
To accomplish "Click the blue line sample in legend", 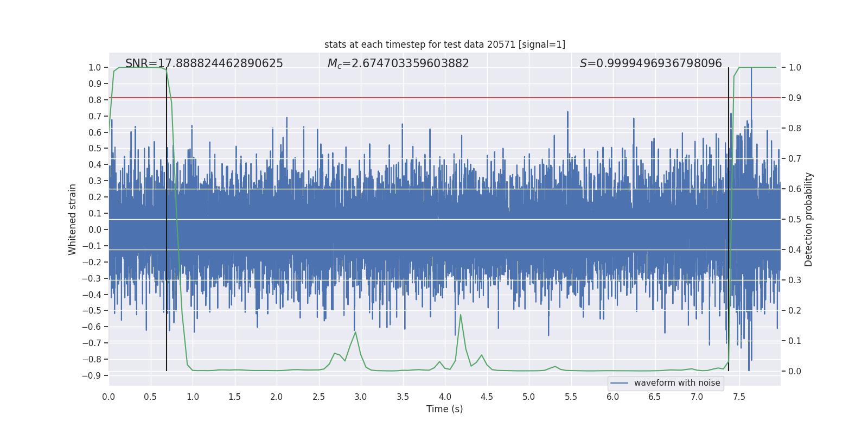I will [619, 383].
